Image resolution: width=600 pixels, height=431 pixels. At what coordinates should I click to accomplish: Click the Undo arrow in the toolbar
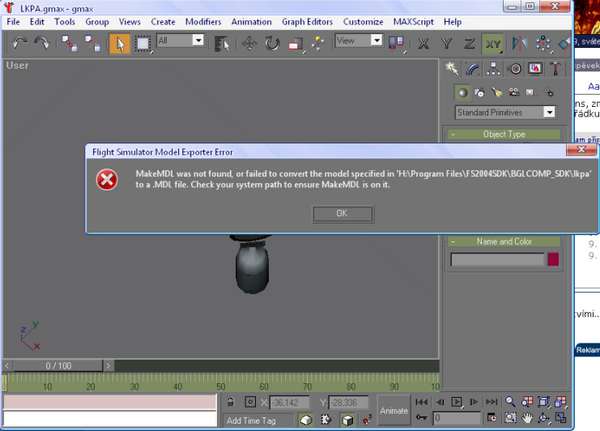click(x=20, y=43)
